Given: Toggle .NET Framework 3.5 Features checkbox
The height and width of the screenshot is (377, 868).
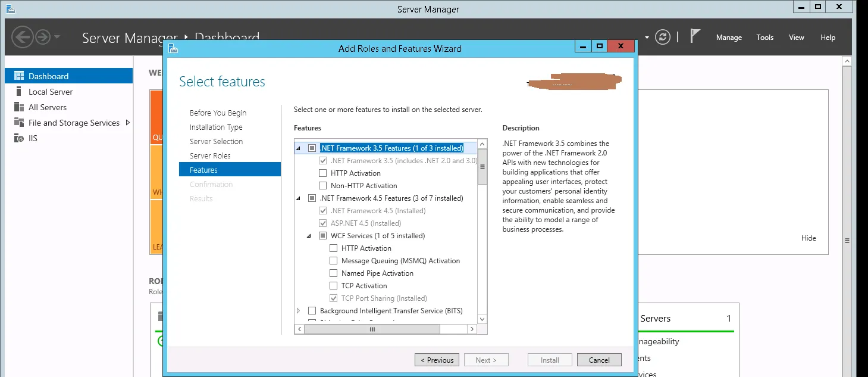Looking at the screenshot, I should (312, 148).
